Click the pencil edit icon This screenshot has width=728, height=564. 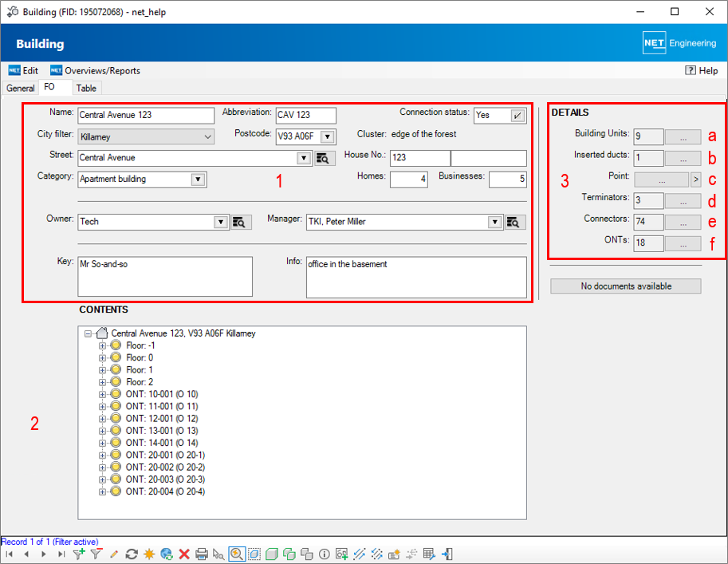(114, 554)
